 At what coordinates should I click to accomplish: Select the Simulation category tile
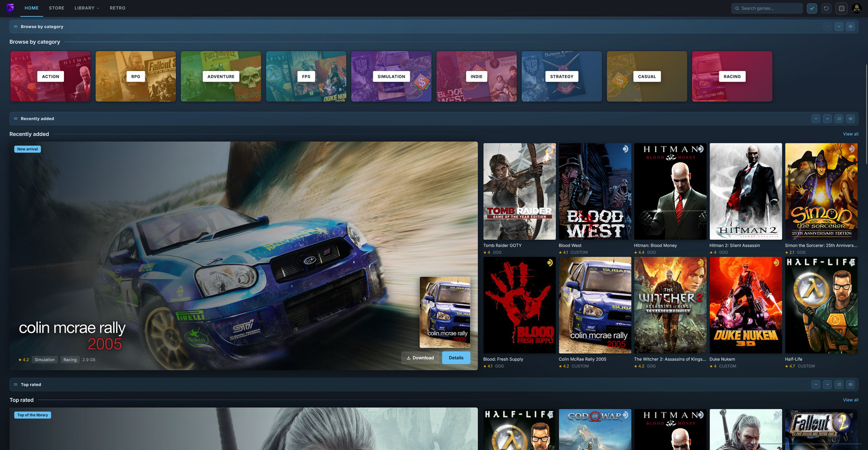pos(391,77)
